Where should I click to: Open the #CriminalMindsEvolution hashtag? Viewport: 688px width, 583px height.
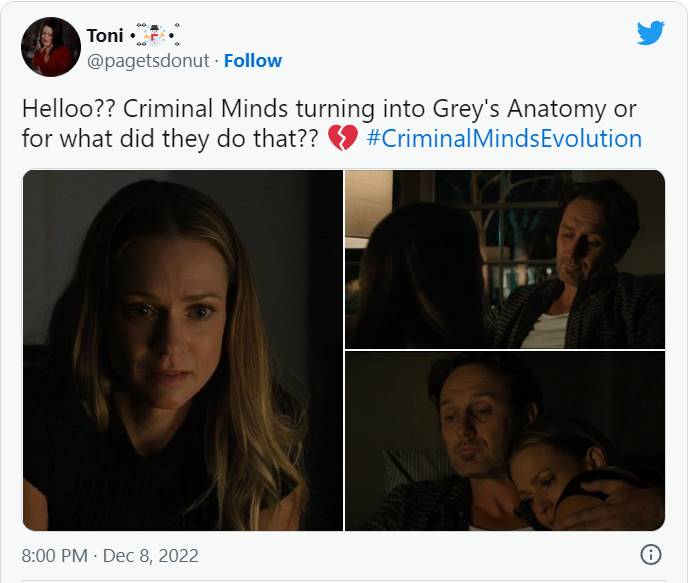click(504, 138)
